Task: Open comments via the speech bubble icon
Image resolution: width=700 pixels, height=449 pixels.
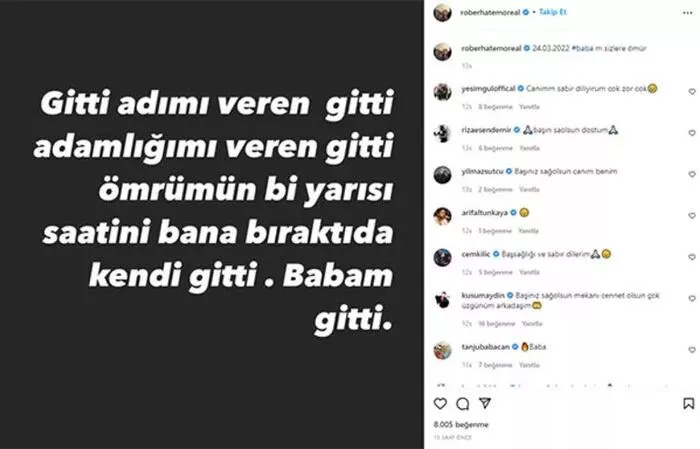Action: coord(462,404)
